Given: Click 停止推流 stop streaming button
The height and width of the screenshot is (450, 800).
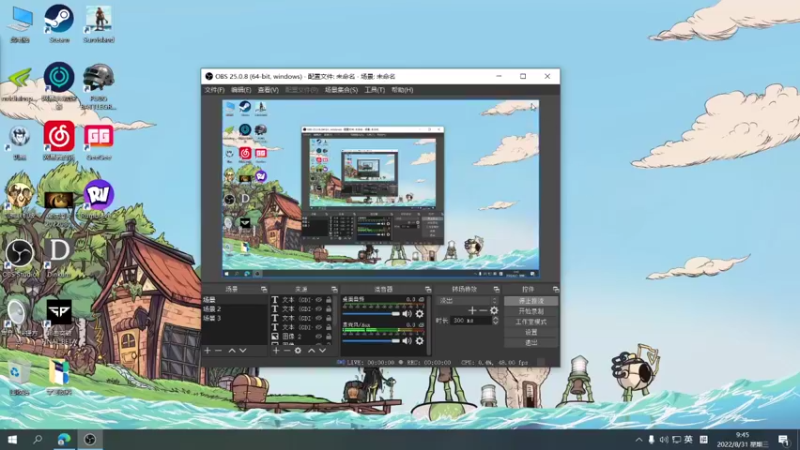Looking at the screenshot, I should click(x=531, y=301).
